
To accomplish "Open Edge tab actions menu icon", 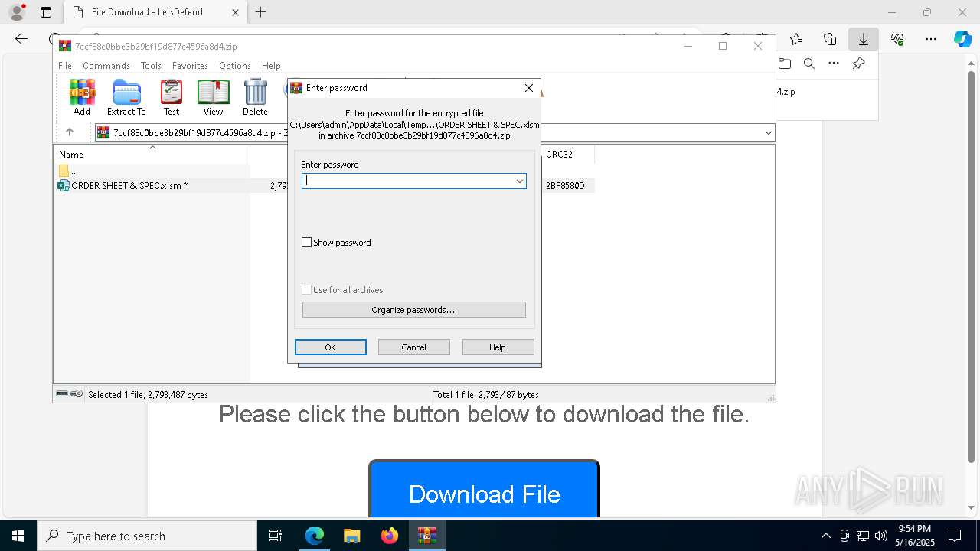I will pyautogui.click(x=46, y=12).
